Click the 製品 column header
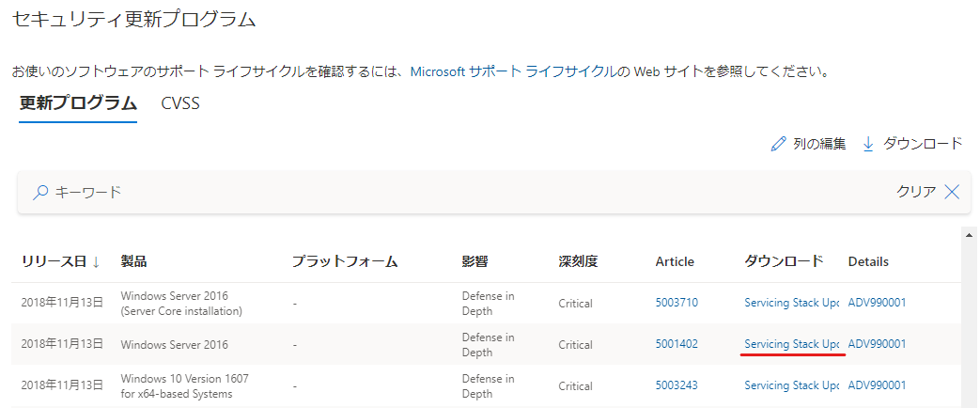980x408 pixels. pyautogui.click(x=133, y=262)
